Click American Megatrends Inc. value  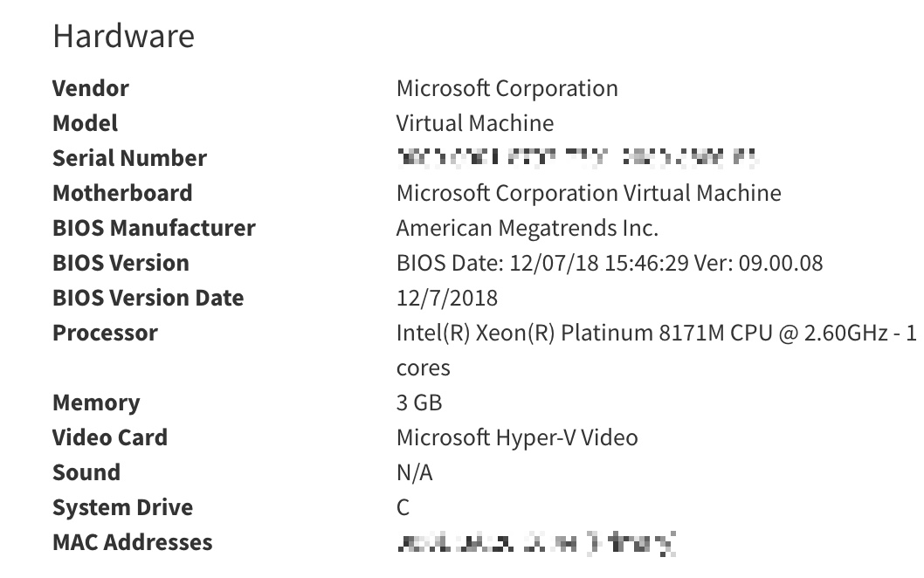point(528,228)
